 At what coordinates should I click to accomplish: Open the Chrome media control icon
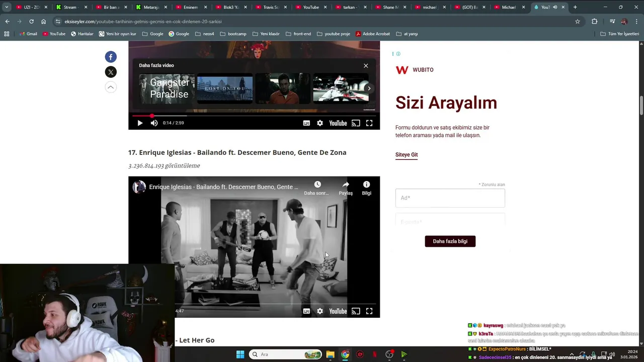click(x=612, y=22)
